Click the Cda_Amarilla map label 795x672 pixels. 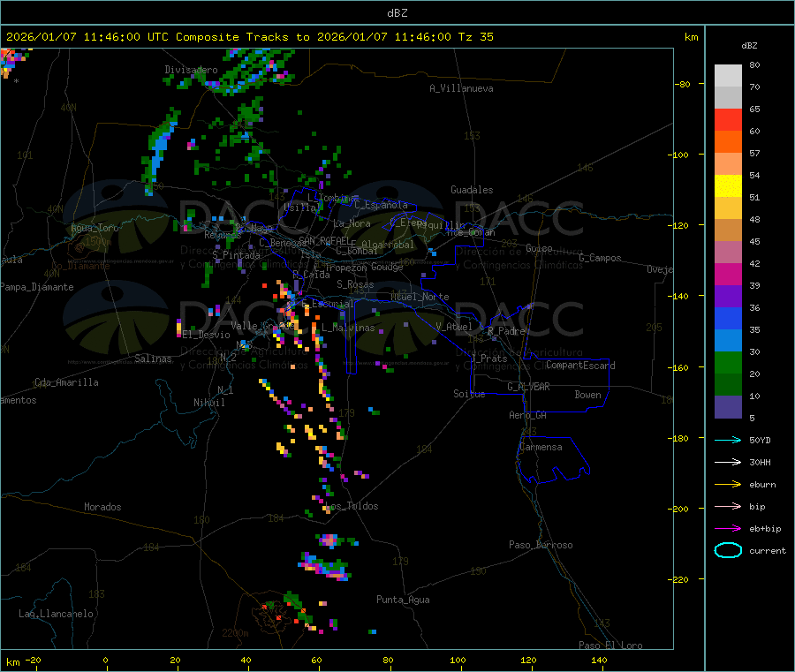pyautogui.click(x=66, y=382)
